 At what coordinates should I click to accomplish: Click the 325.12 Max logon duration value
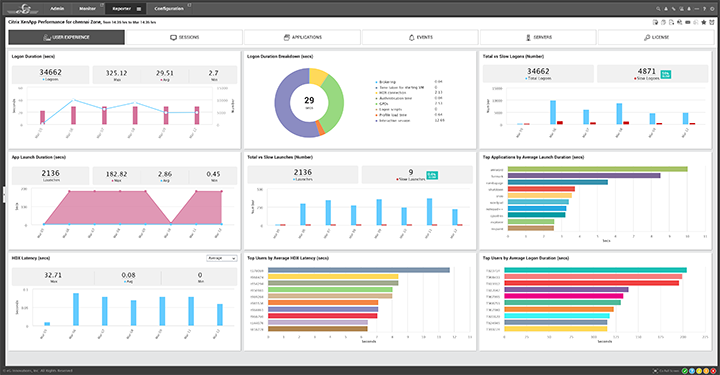[x=117, y=73]
